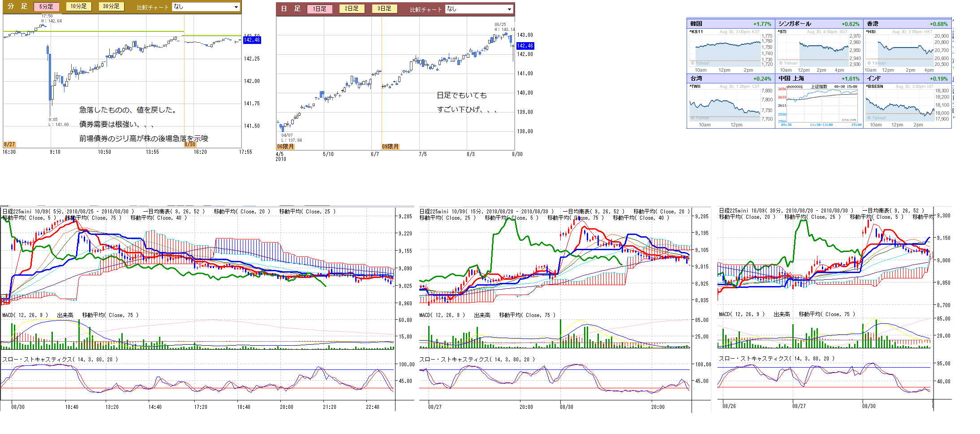Switch to the 10分足 interval
This screenshot has width=980, height=434.
pyautogui.click(x=78, y=6)
